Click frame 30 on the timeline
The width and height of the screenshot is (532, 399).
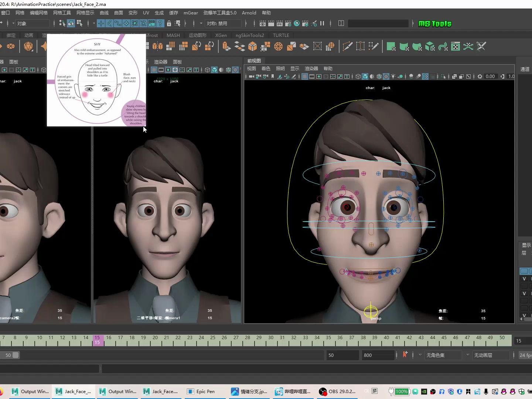coord(271,340)
